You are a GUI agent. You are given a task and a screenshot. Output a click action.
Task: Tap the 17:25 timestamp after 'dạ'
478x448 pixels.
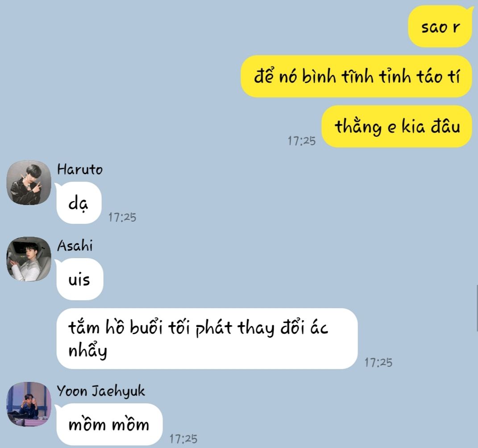click(x=122, y=217)
